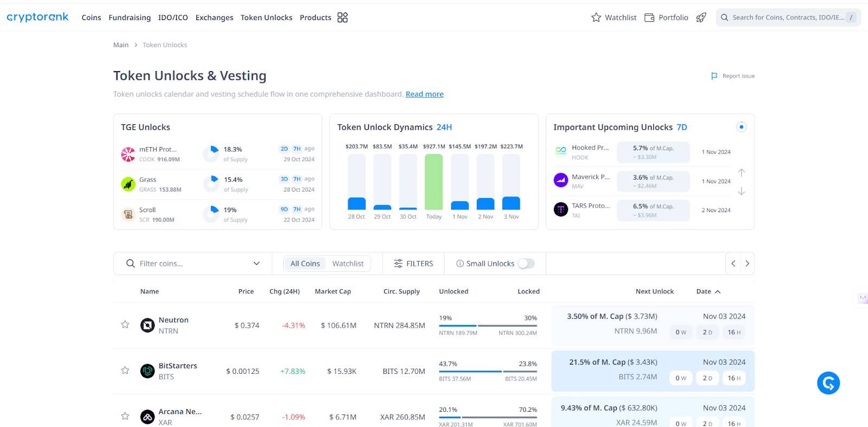Open Neutron coin name link

coord(174,320)
